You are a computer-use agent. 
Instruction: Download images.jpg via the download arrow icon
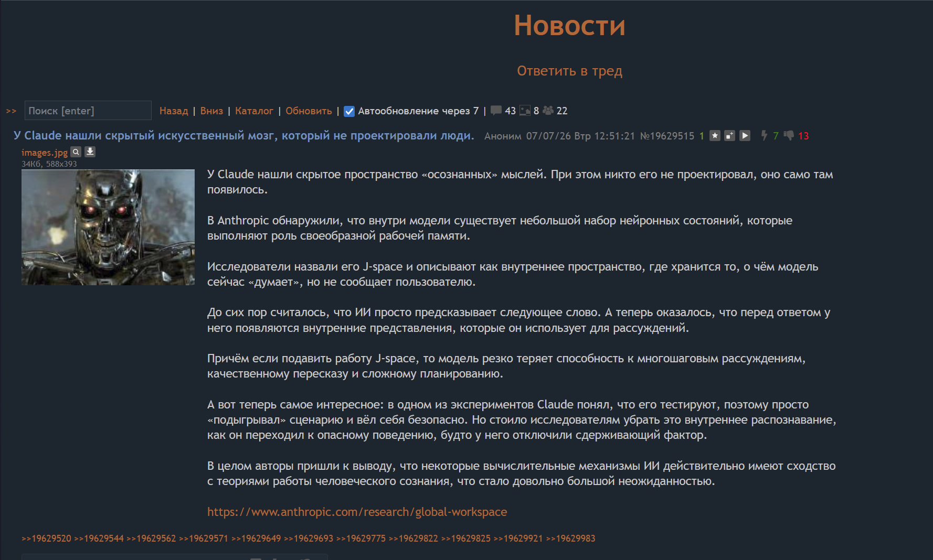click(x=90, y=152)
